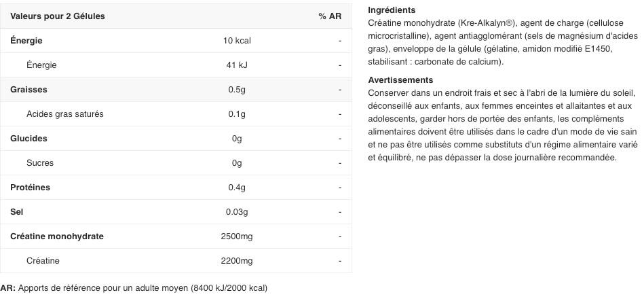Select the Sel row label
The image size is (644, 299).
coord(17,212)
